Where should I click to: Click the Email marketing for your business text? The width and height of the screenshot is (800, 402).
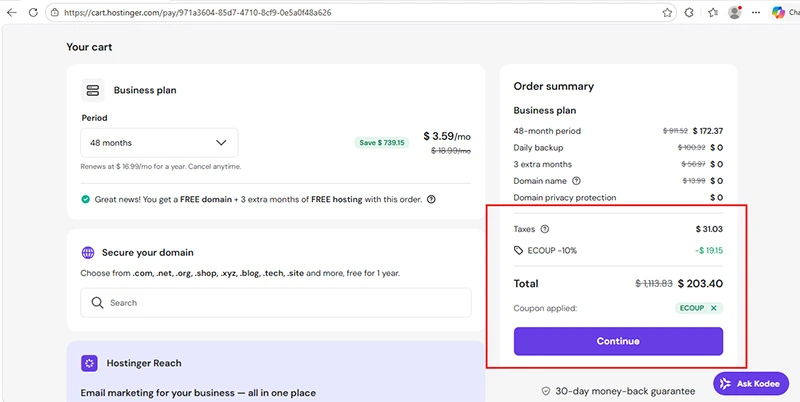(x=198, y=393)
